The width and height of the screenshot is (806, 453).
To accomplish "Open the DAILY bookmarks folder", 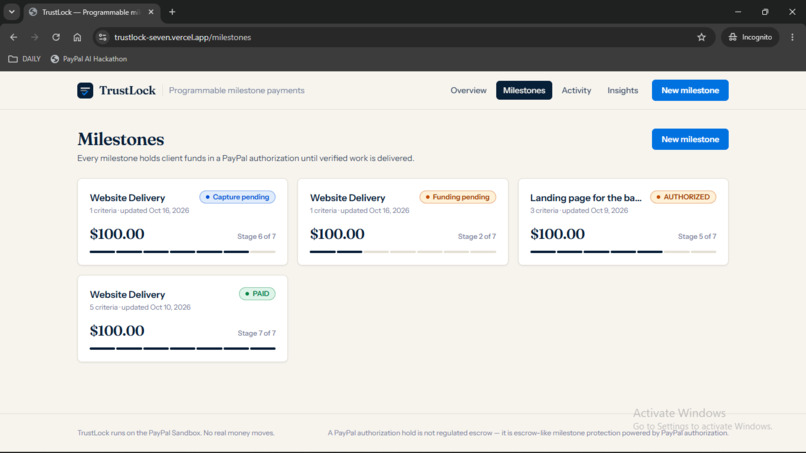I will point(24,59).
